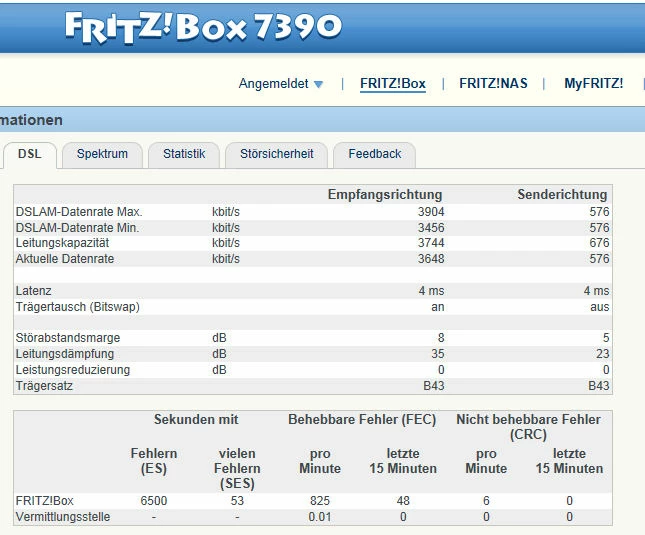The image size is (645, 535).
Task: Select the DSLAM-Datenrate Max. label
Action: [79, 212]
